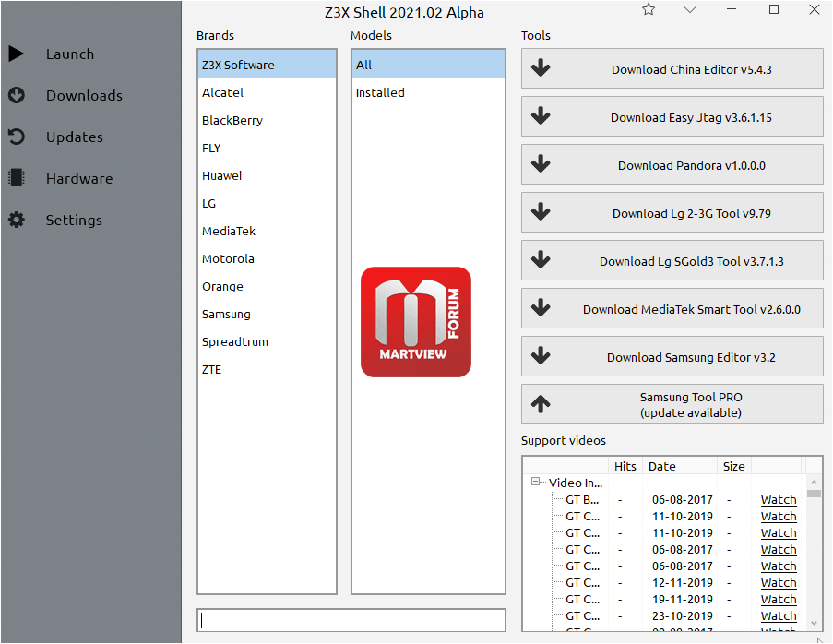This screenshot has width=833, height=644.
Task: Open the Settings section
Action: 74,220
